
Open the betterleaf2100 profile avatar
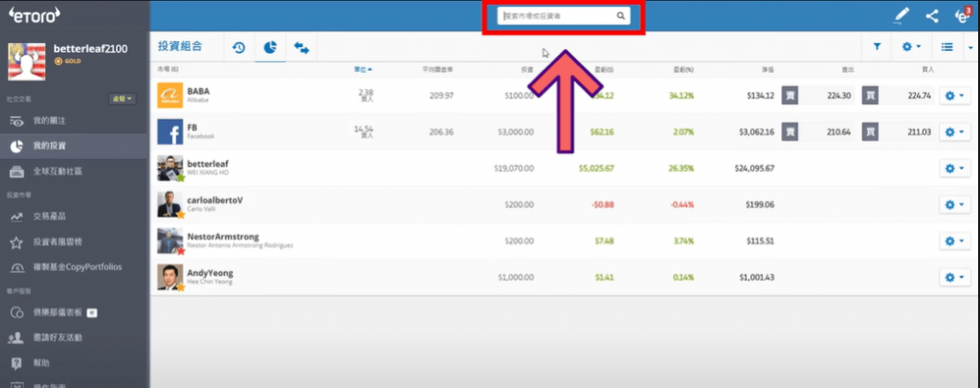(x=26, y=61)
